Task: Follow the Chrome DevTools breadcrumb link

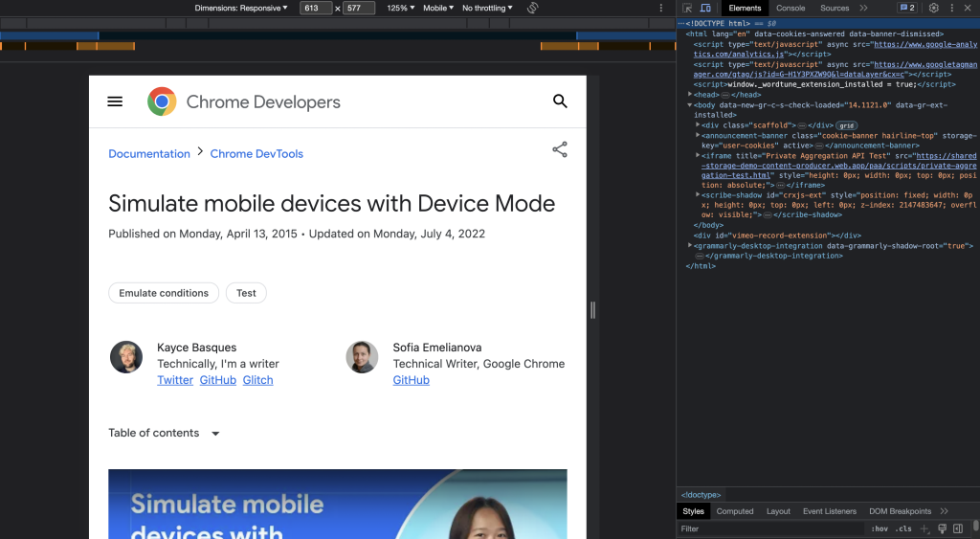Action: pyautogui.click(x=256, y=154)
